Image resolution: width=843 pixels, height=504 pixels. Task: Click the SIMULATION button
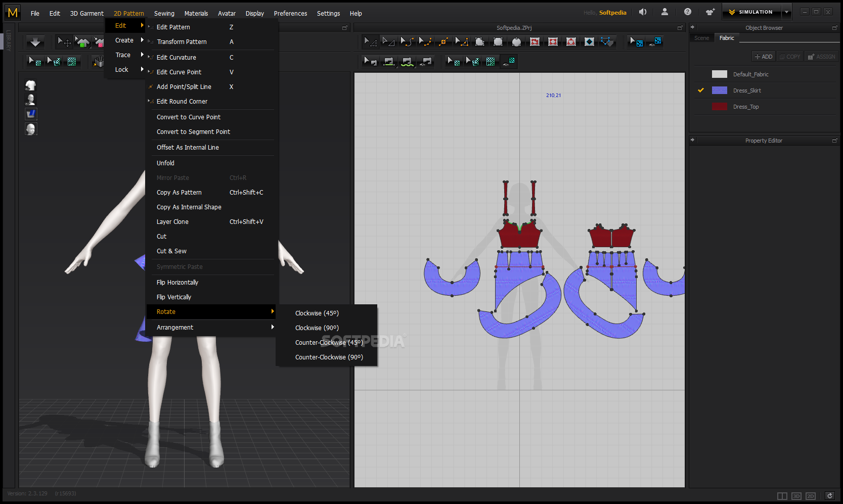tap(751, 12)
